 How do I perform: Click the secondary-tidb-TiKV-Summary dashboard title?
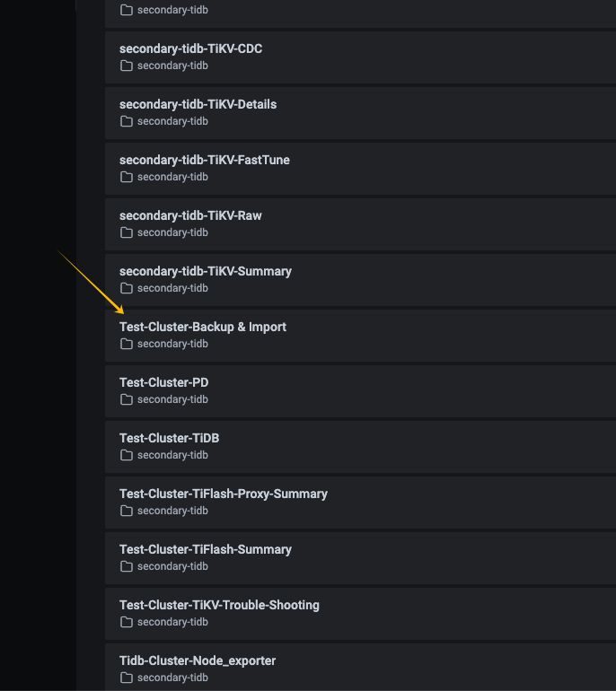[205, 271]
